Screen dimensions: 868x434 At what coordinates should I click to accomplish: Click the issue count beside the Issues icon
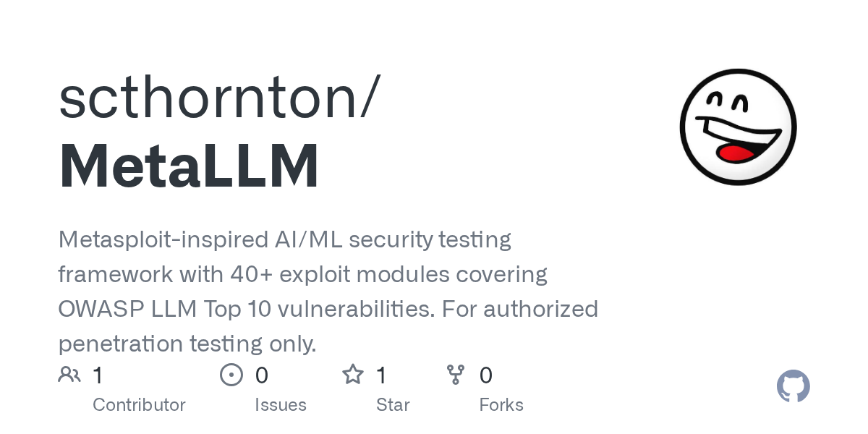pos(262,375)
